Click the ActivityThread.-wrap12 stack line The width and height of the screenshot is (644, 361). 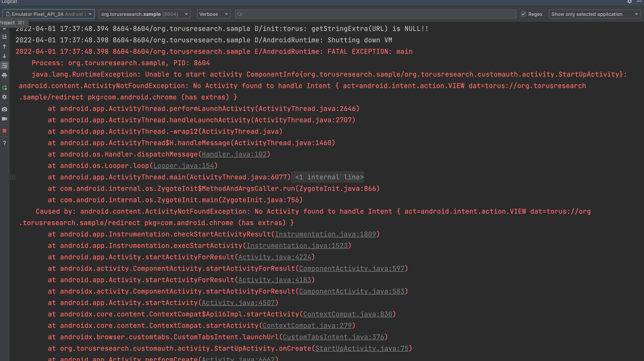point(165,132)
